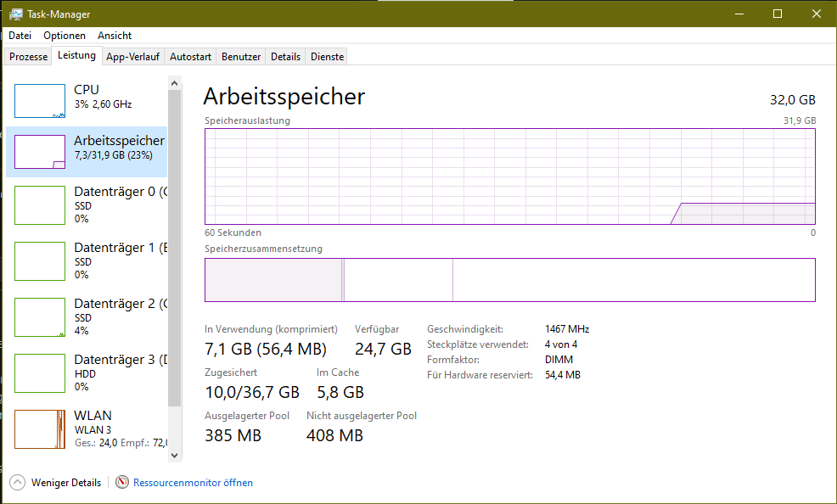Select the Datenträger 2 graph thumbnail

40,317
